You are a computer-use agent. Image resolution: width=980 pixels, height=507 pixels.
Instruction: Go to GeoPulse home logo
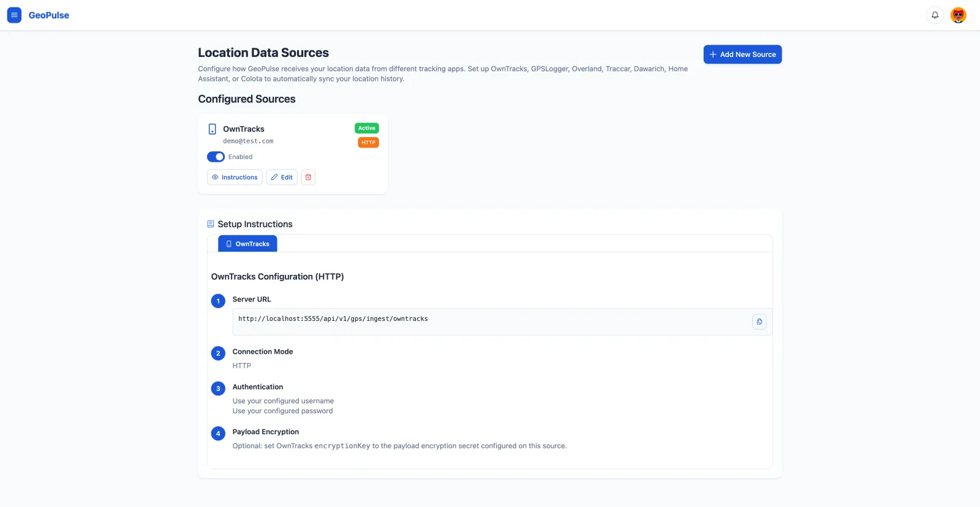pyautogui.click(x=49, y=15)
